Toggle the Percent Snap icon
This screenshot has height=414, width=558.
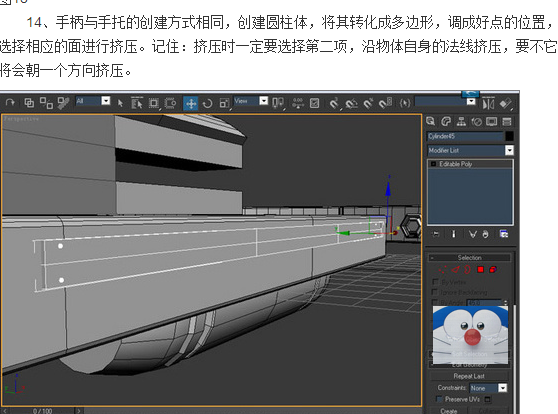click(x=368, y=103)
